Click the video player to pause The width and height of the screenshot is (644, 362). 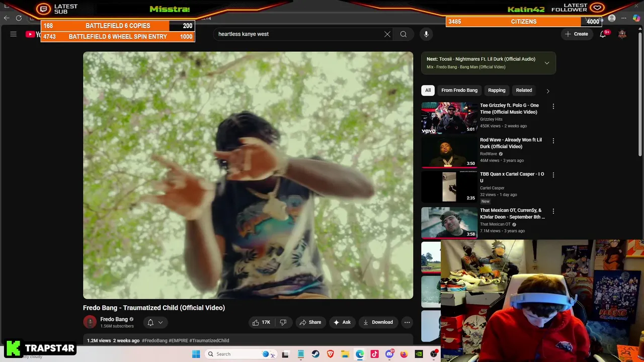coord(248,175)
